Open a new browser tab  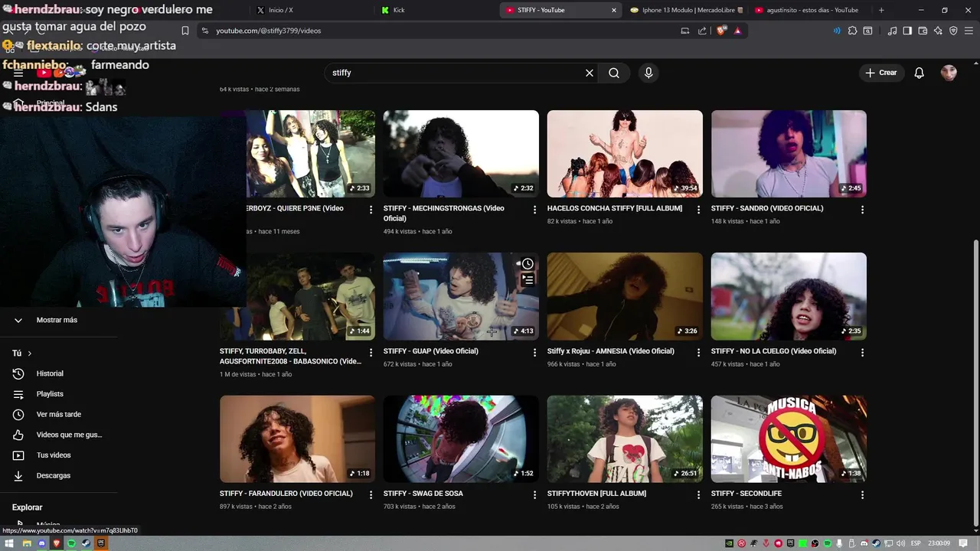click(881, 10)
